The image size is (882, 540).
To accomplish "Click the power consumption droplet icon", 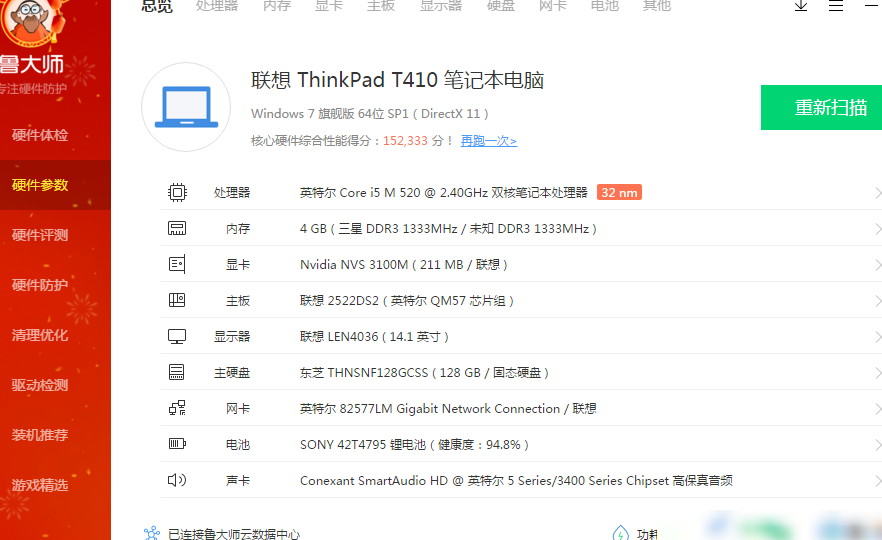I will (620, 533).
